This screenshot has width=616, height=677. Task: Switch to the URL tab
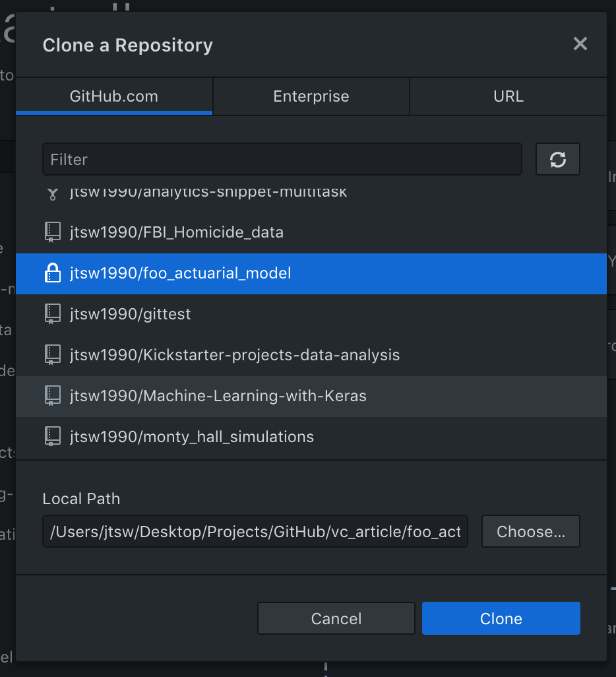(x=508, y=96)
